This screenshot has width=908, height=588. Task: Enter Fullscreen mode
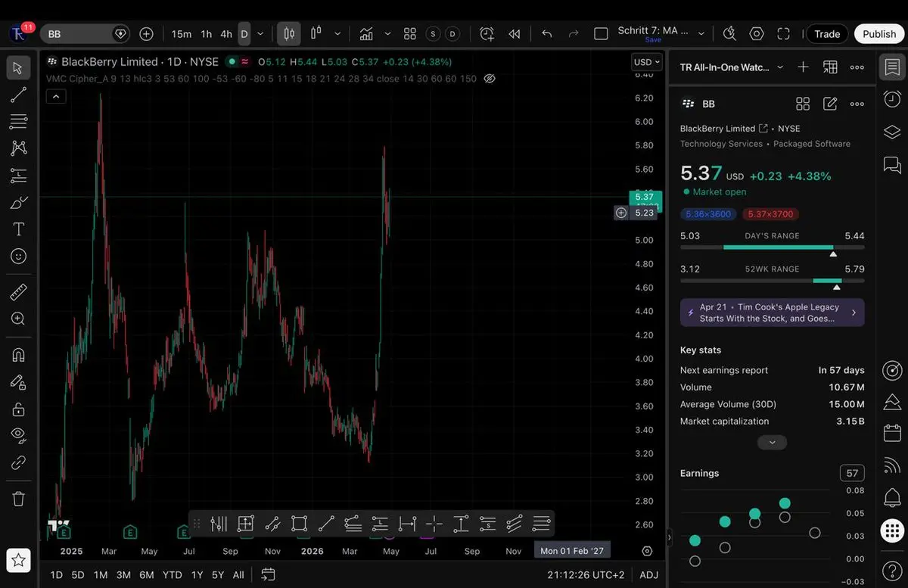[x=784, y=34]
